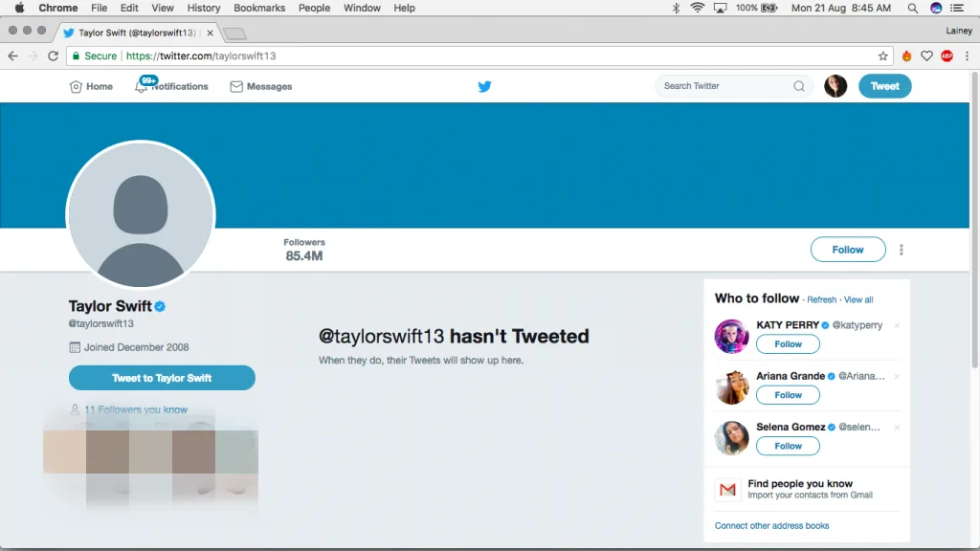Open Messages envelope icon
The width and height of the screenshot is (980, 551).
(x=236, y=87)
